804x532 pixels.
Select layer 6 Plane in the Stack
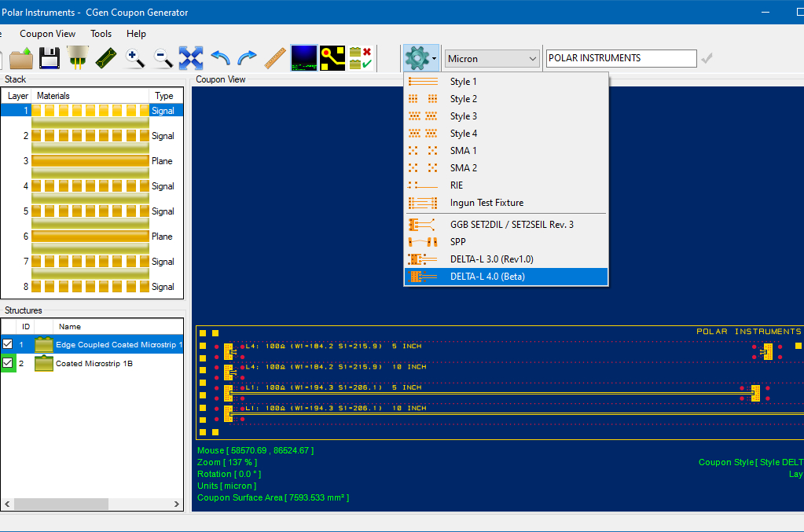92,237
